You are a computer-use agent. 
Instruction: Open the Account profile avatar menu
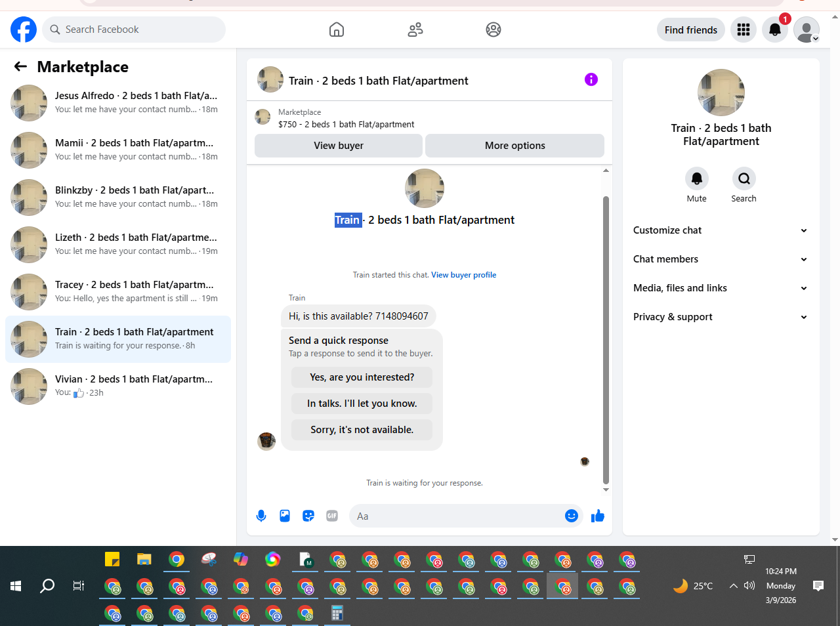coord(807,30)
